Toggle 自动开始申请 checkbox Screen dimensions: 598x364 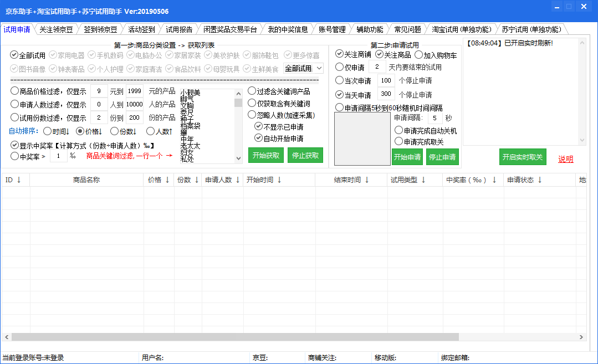coord(279,139)
